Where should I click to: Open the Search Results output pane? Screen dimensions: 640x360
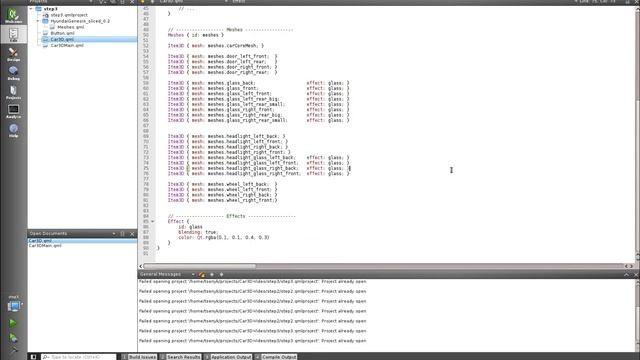180,357
